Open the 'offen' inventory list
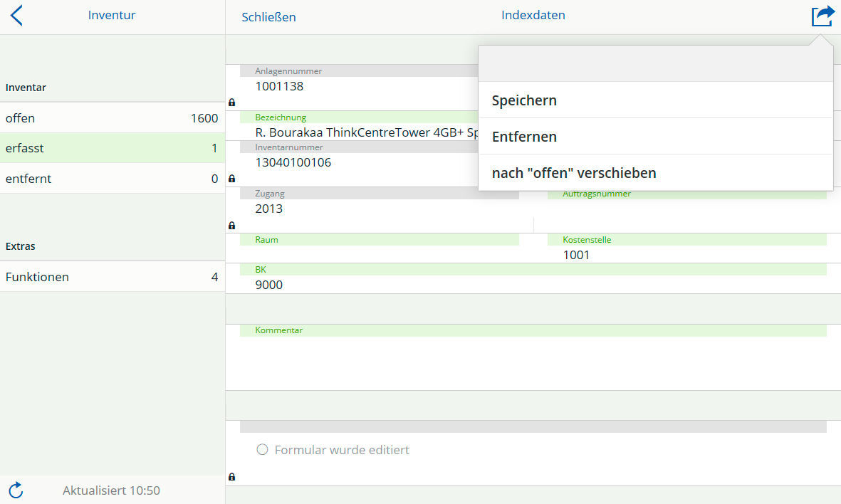The width and height of the screenshot is (841, 504). click(x=112, y=118)
